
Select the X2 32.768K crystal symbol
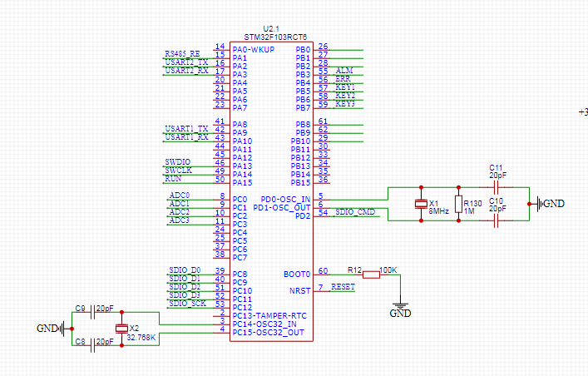[x=121, y=329]
